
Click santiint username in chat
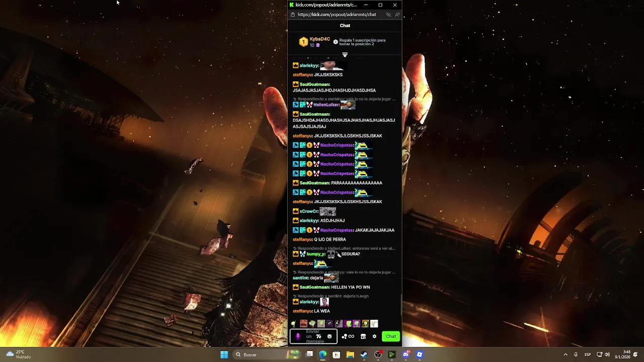pos(300,278)
